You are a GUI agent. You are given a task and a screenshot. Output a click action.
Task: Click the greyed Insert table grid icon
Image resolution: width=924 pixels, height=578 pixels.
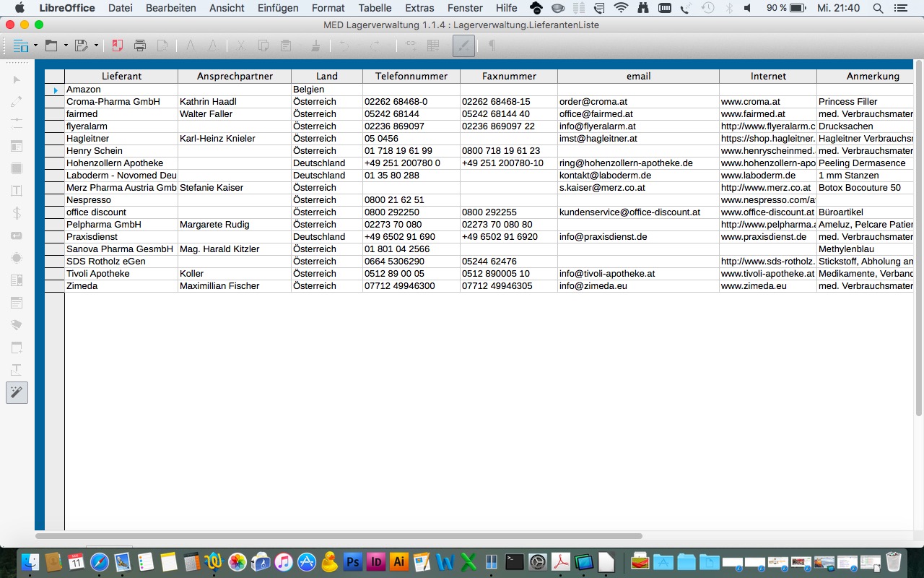433,46
